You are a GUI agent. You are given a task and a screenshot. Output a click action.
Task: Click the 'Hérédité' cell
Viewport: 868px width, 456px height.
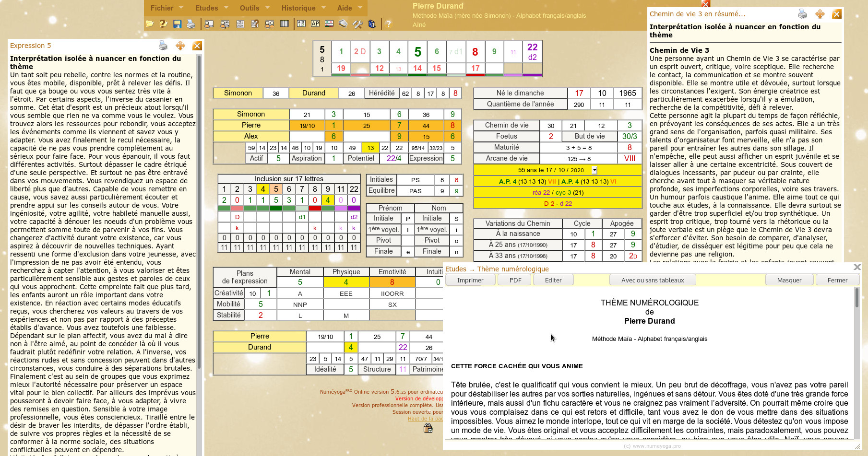point(382,93)
